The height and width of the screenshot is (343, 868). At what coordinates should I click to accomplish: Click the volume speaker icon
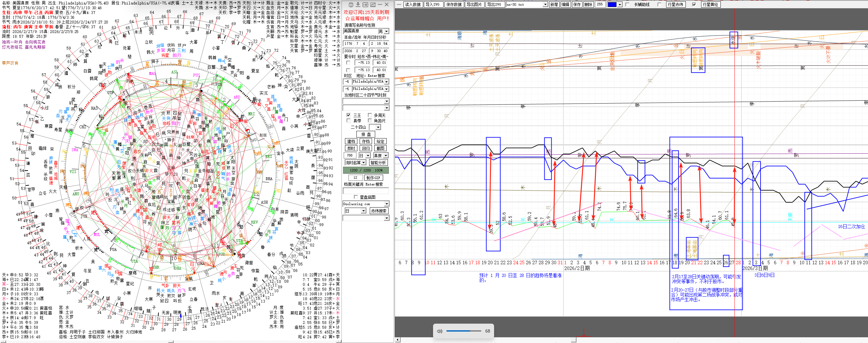[439, 331]
